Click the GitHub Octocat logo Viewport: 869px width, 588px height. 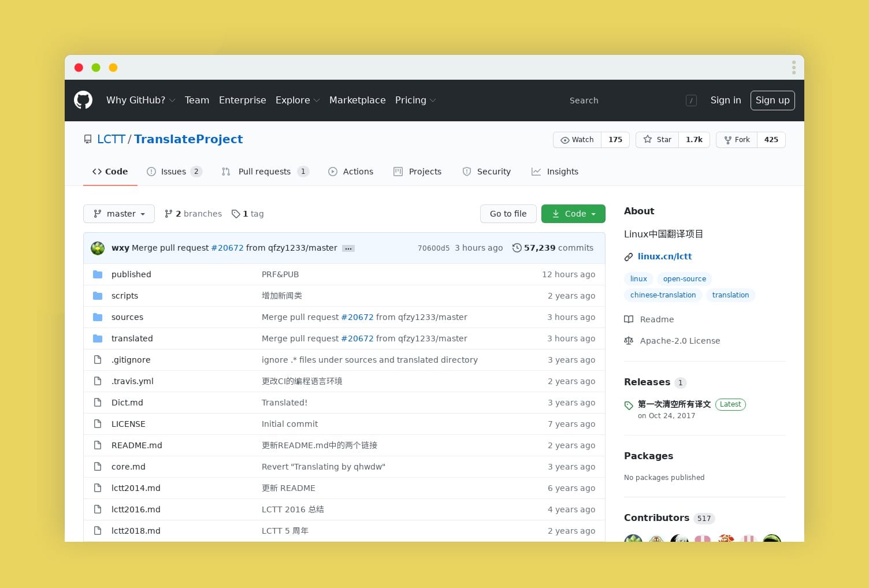tap(83, 100)
